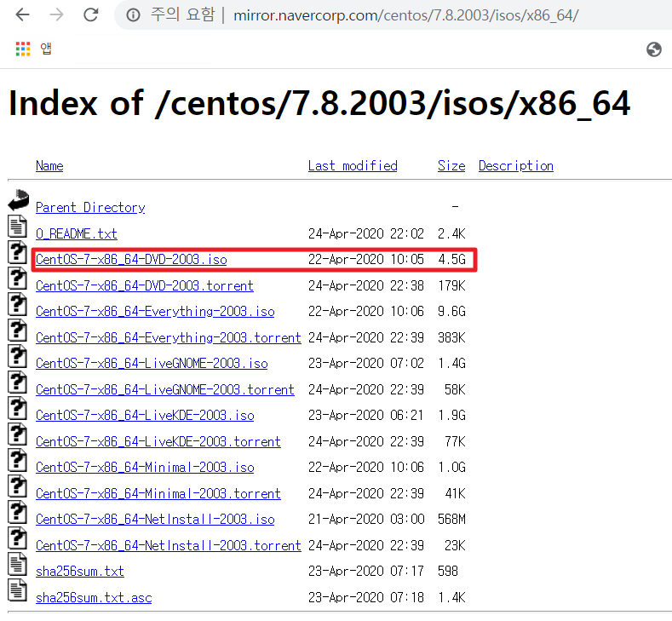The width and height of the screenshot is (672, 621).
Task: Download CentOS-7-x86_64-LiveGNOME-2003.iso
Action: tap(152, 364)
